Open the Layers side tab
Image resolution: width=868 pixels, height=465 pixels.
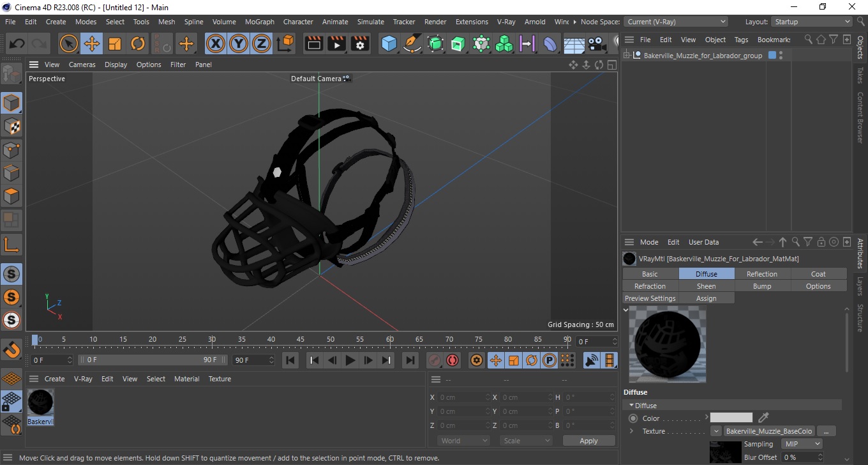[860, 286]
